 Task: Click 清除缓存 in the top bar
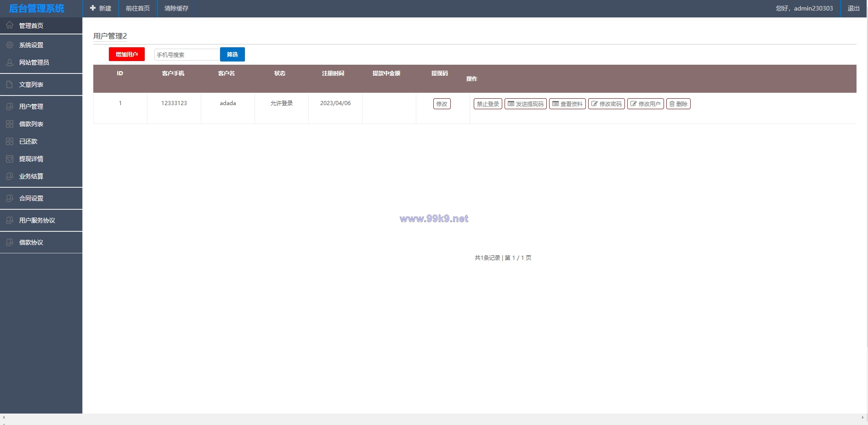[176, 8]
